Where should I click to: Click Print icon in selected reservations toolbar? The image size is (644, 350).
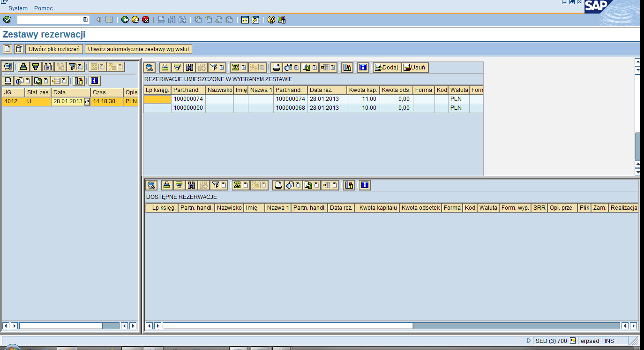tap(277, 67)
